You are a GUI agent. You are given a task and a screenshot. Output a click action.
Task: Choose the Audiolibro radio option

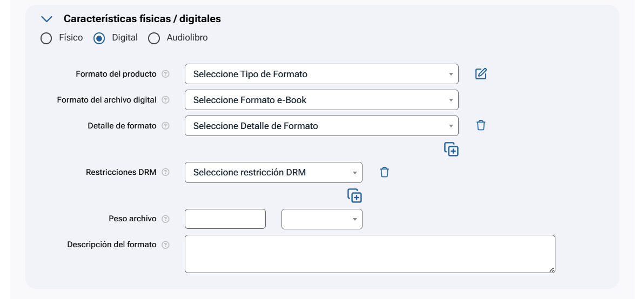click(154, 38)
